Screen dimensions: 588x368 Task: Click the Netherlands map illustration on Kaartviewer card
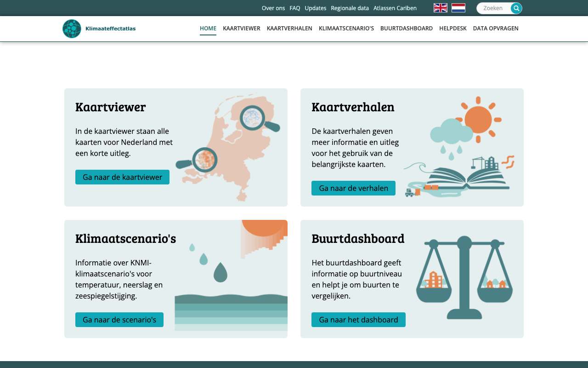[x=228, y=148]
